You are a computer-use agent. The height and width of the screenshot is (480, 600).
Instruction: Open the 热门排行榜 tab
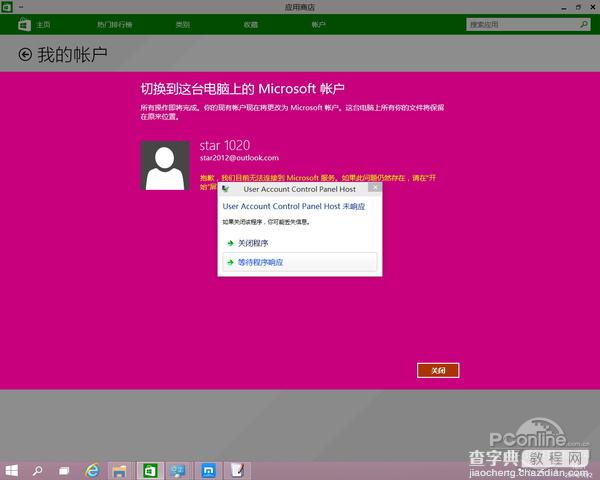[114, 25]
